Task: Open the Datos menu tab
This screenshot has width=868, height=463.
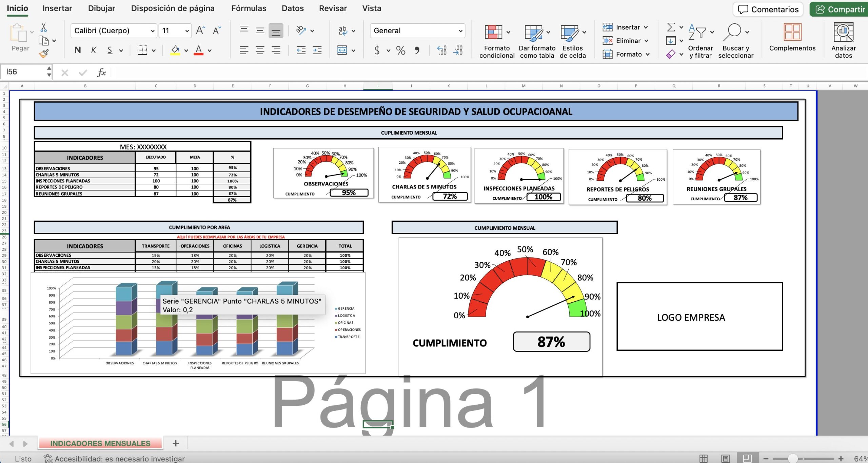Action: tap(293, 8)
